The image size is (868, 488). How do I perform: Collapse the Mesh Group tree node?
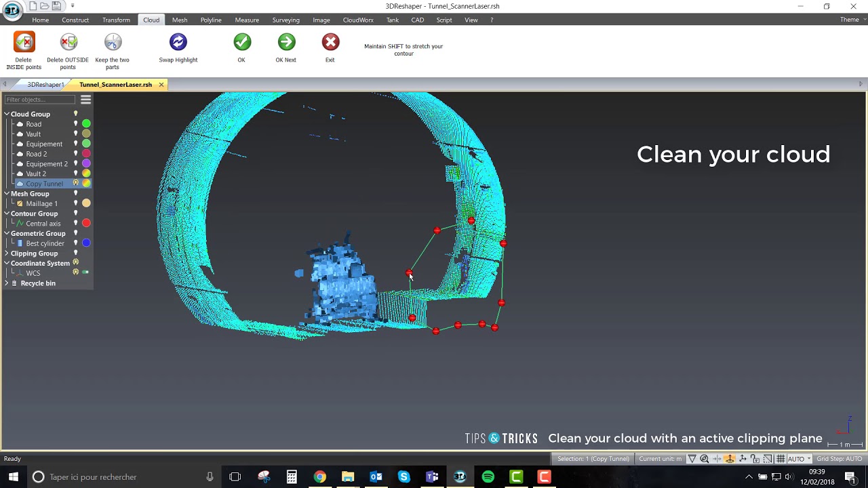coord(7,194)
